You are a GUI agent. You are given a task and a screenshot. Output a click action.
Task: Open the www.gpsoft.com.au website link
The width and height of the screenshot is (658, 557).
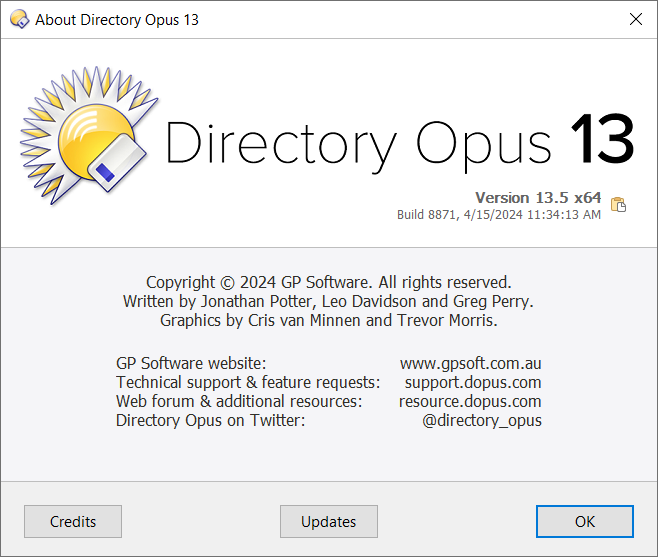470,363
